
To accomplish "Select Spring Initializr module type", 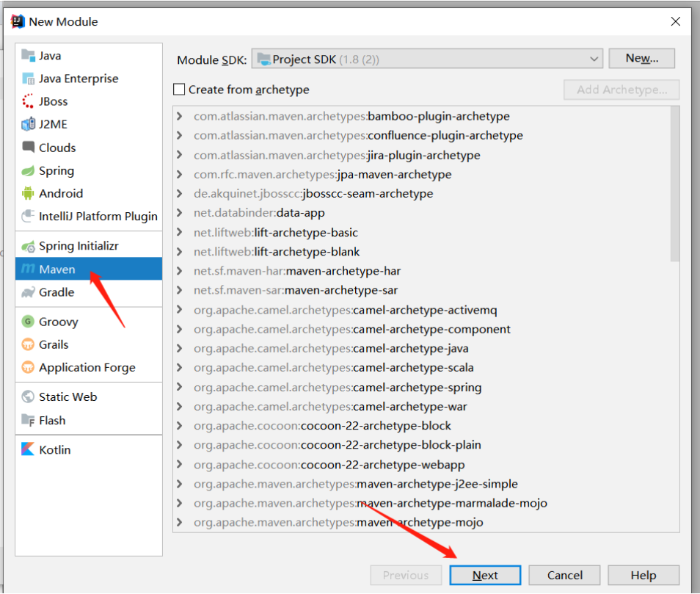I will pos(89,246).
